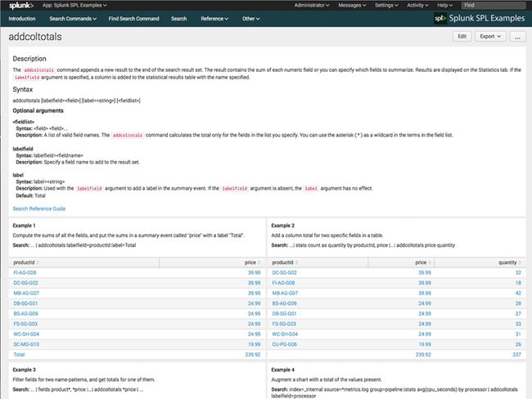
Task: Click FS-SG-G03 in Example 2 table
Action: 284,324
